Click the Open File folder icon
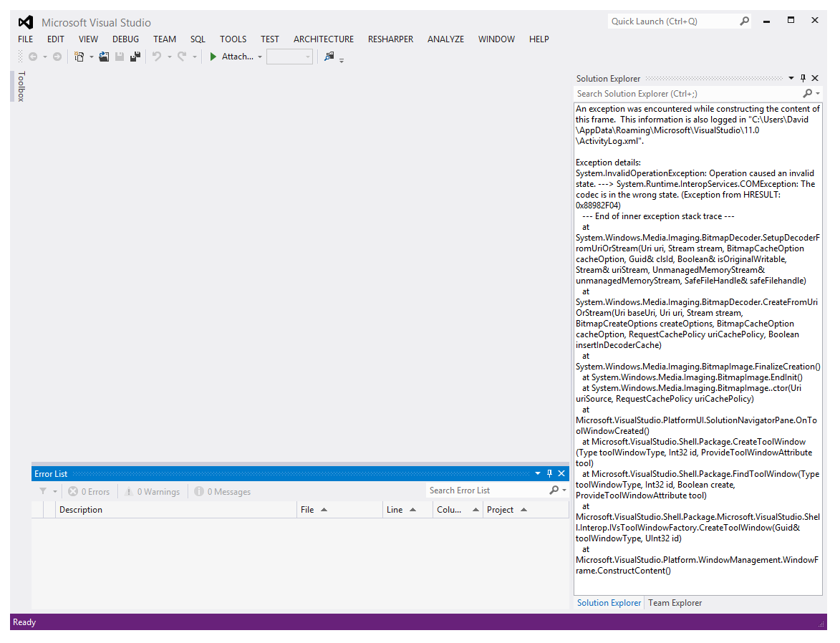 pyautogui.click(x=104, y=57)
